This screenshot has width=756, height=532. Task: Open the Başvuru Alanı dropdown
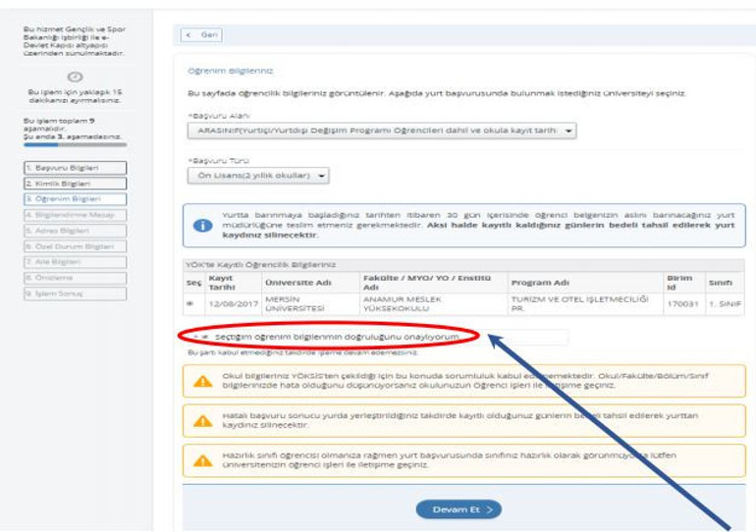pyautogui.click(x=382, y=130)
